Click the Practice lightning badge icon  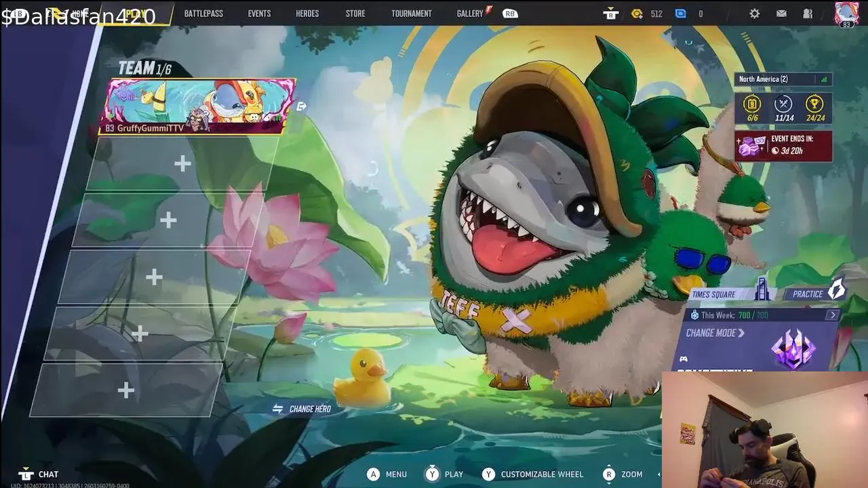point(837,289)
